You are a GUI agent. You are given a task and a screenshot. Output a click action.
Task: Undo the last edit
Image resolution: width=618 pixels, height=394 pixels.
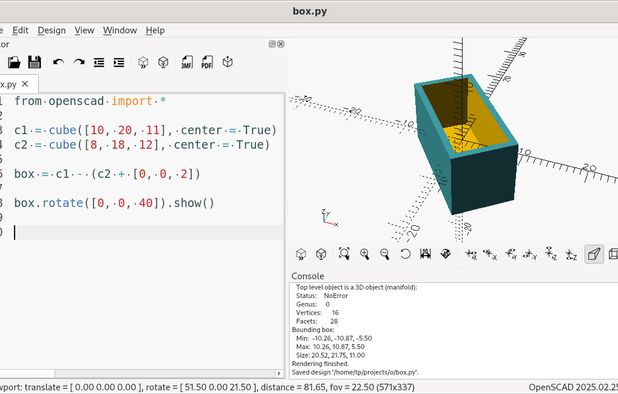tap(58, 62)
